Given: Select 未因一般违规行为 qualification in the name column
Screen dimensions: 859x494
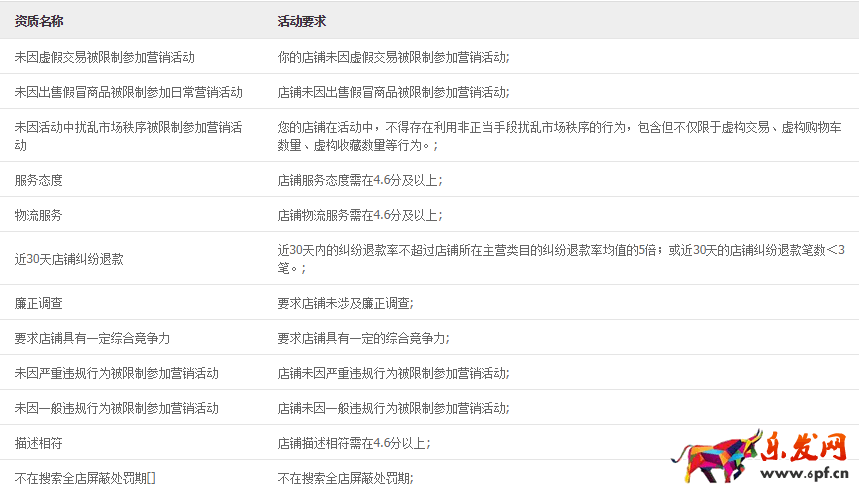Looking at the screenshot, I should click(x=117, y=408).
